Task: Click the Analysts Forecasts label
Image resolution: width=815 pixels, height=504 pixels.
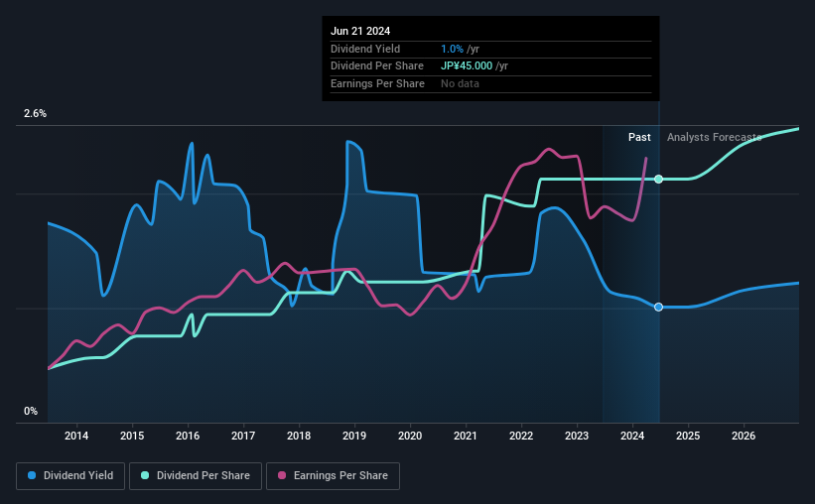Action: tap(714, 137)
